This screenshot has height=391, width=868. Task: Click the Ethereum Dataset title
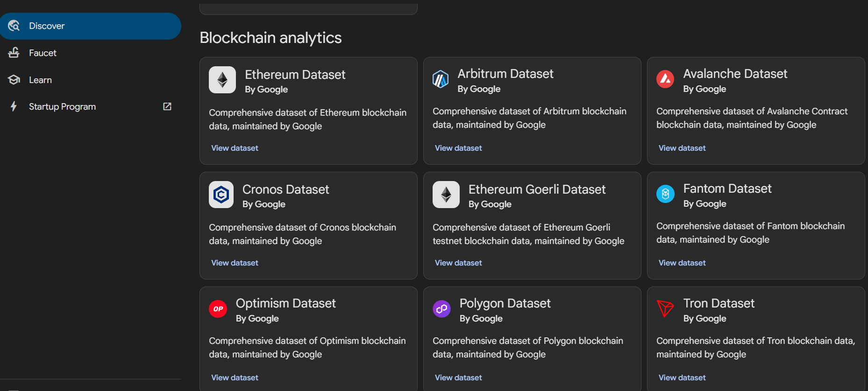pos(295,75)
